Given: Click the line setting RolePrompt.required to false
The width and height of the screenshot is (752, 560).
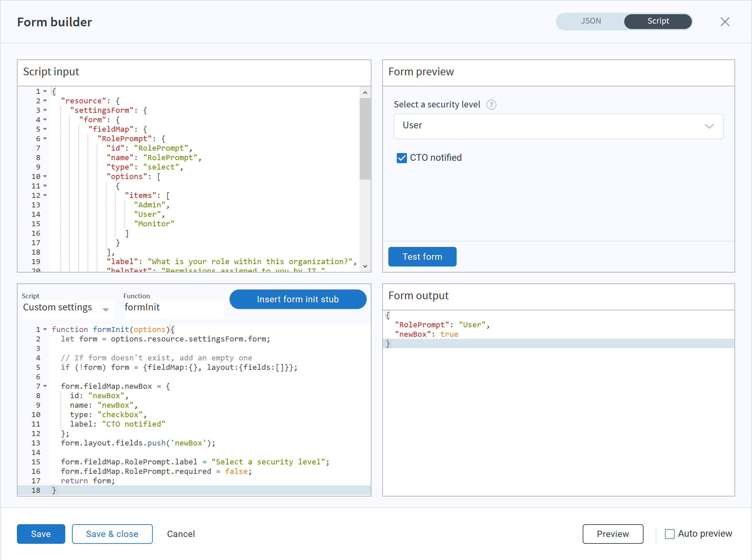Looking at the screenshot, I should point(156,471).
